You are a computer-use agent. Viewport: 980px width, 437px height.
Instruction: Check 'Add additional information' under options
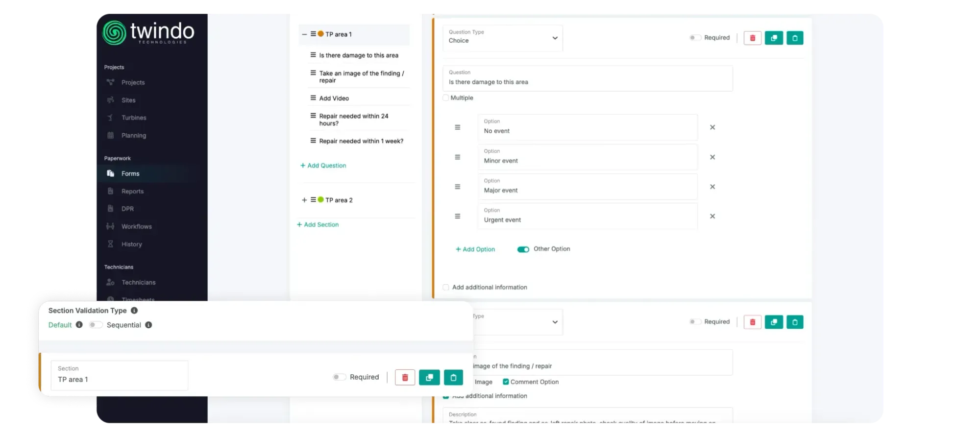(446, 288)
